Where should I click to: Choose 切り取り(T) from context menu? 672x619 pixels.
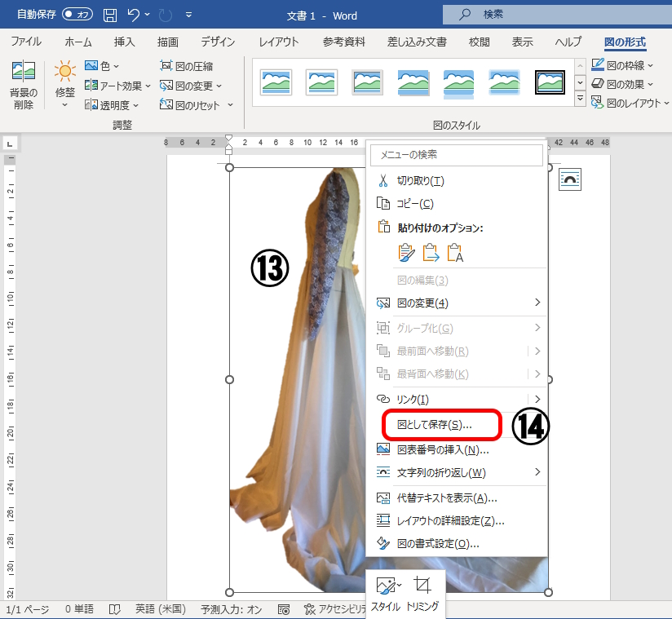457,181
